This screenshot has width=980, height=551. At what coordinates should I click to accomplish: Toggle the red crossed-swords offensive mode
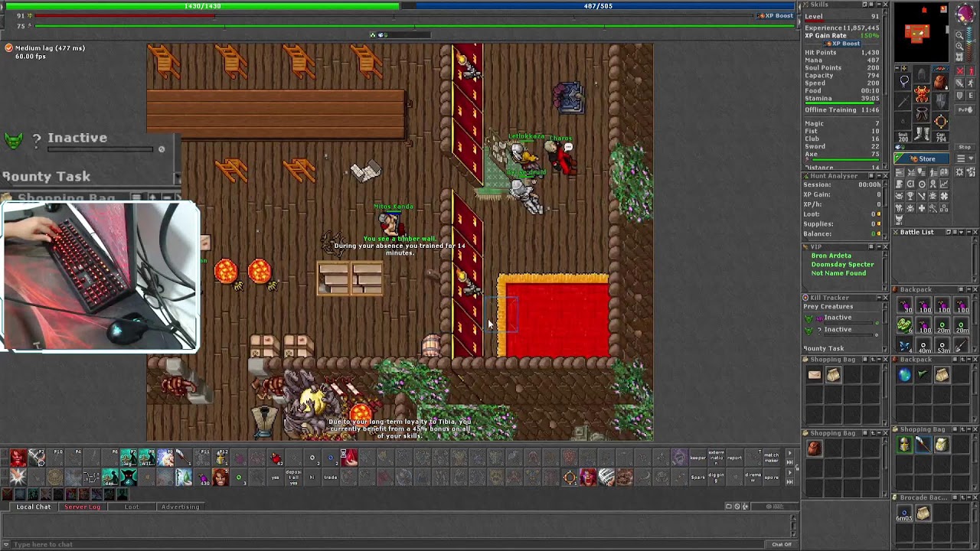960,70
